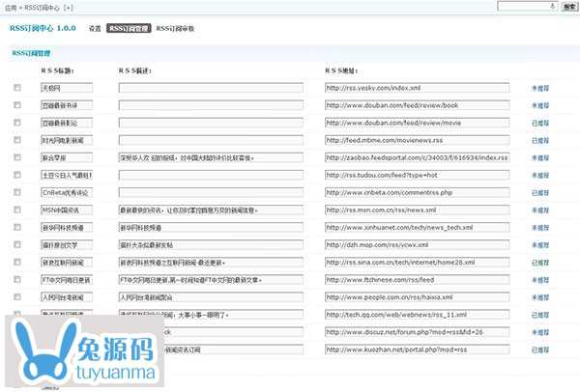The height and width of the screenshot is (392, 580).
Task: Click the recommend status link for rss.msn.com.cn
Action: pos(540,210)
